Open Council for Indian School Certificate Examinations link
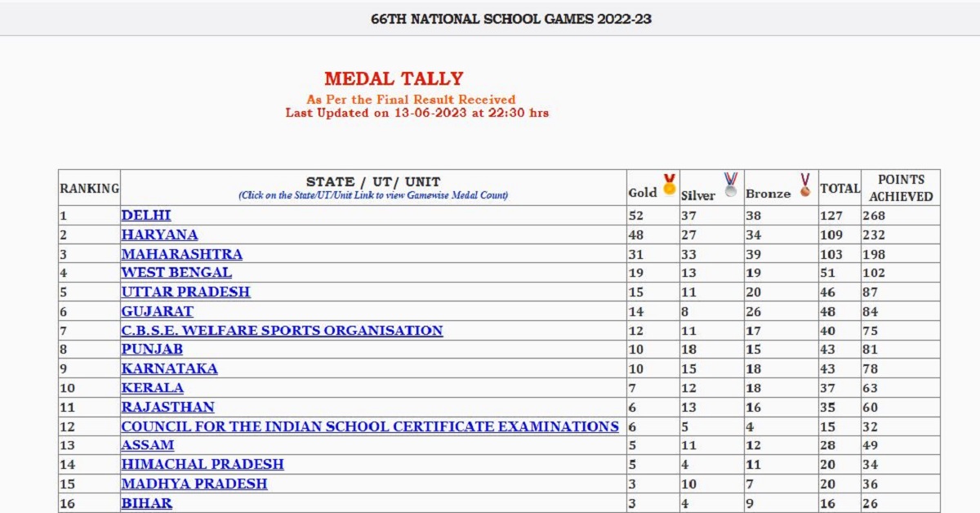Screen dimensions: 980x513 (370, 426)
